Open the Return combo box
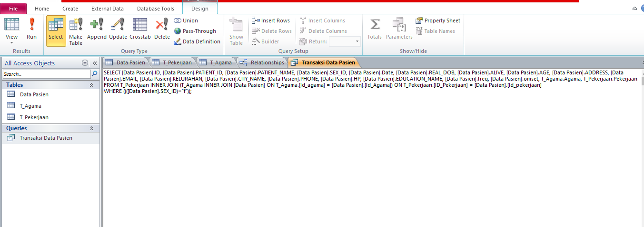Viewport: 644px width, 227px height. (345, 41)
